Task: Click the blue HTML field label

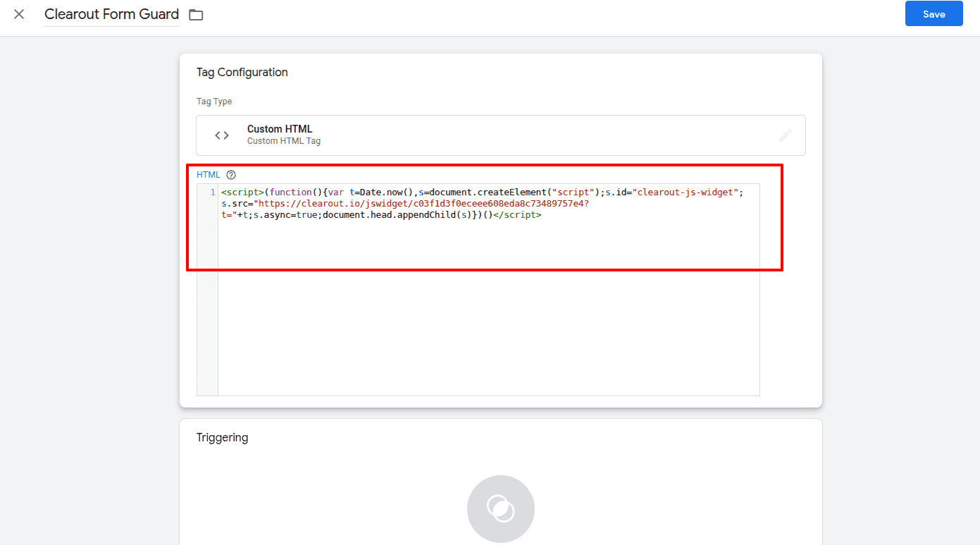Action: [x=208, y=174]
